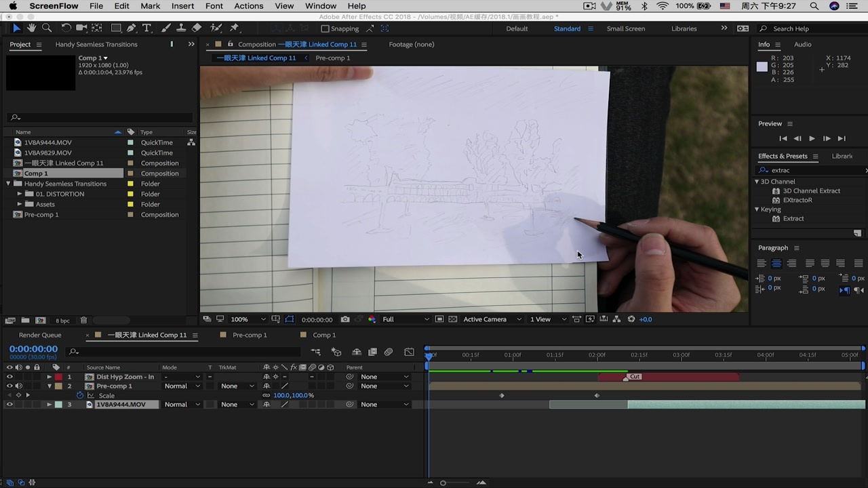This screenshot has height=488, width=868.
Task: Select the Eraser tool
Action: 197,28
